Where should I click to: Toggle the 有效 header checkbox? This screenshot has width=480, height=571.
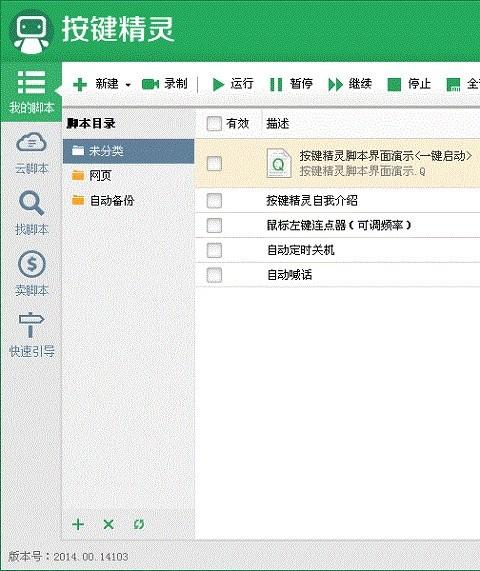pos(214,123)
